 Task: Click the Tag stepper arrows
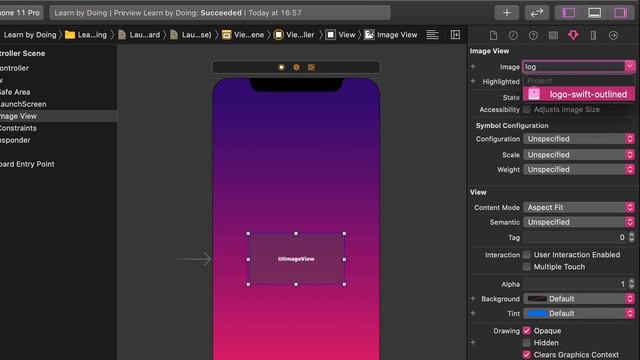(x=631, y=237)
